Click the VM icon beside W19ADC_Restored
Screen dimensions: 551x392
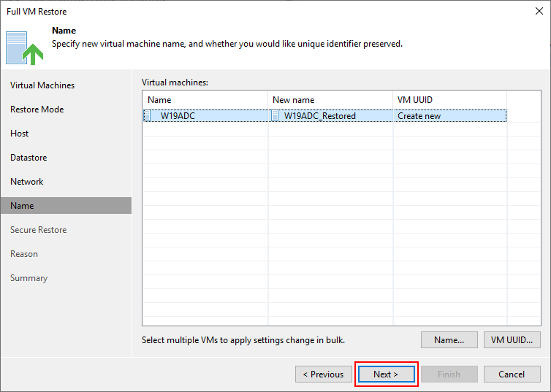275,116
